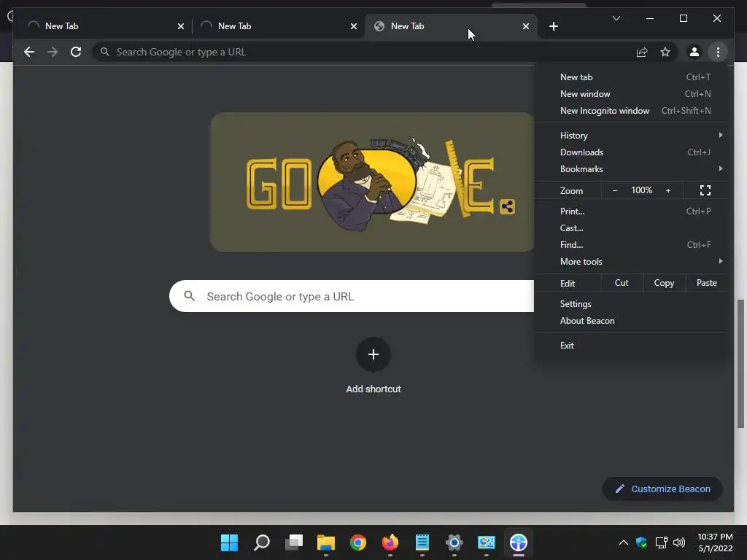Enter full screen via zoom row icon
This screenshot has width=747, height=560.
coord(705,190)
